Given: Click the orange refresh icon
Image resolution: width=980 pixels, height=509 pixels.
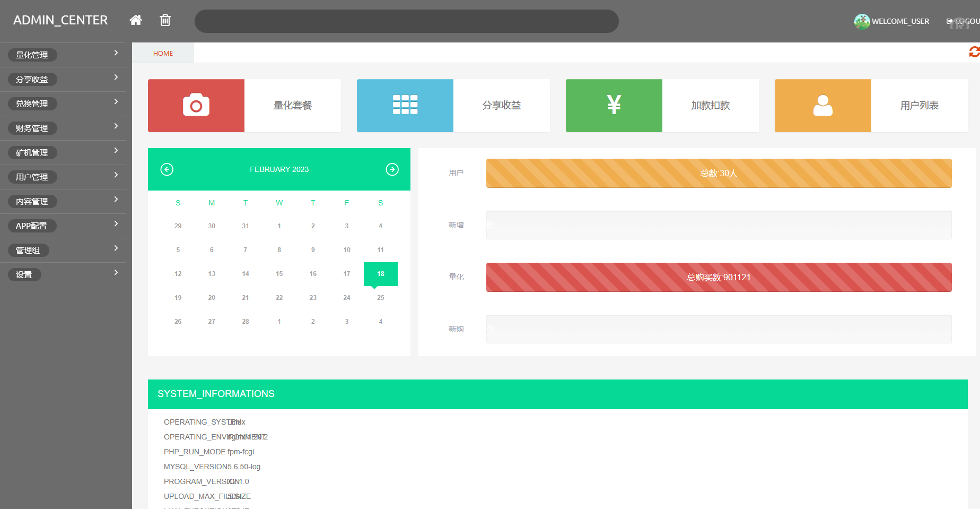Looking at the screenshot, I should (x=974, y=52).
